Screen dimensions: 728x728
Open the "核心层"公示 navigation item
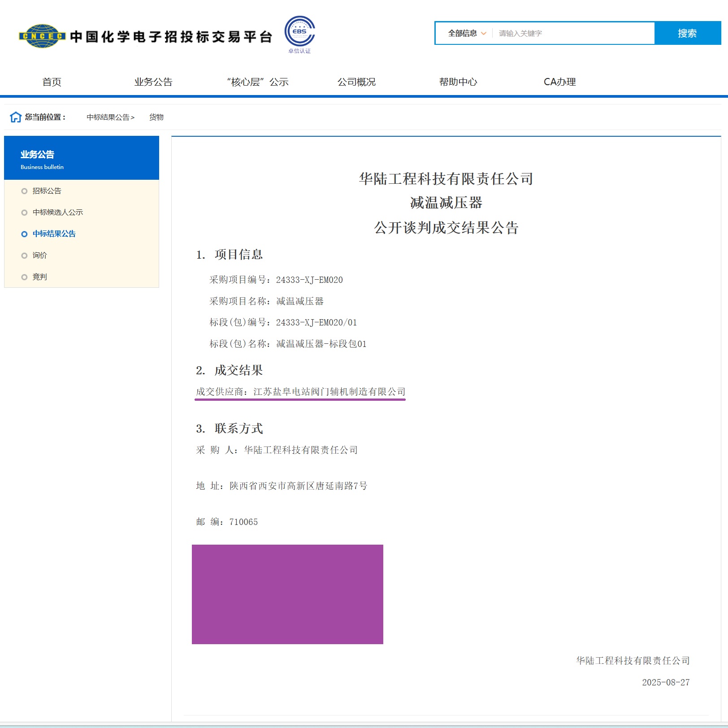pyautogui.click(x=257, y=82)
